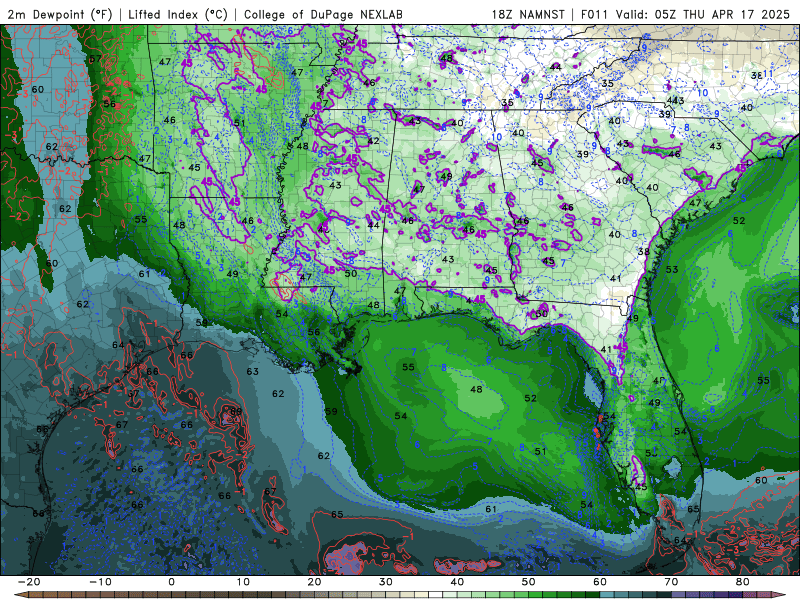This screenshot has height=600, width=800.
Task: Click the '40' colorbar scale label
Action: click(x=457, y=582)
